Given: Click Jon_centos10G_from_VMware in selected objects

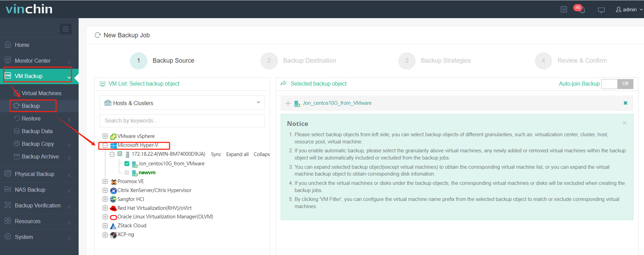Looking at the screenshot, I should point(337,103).
